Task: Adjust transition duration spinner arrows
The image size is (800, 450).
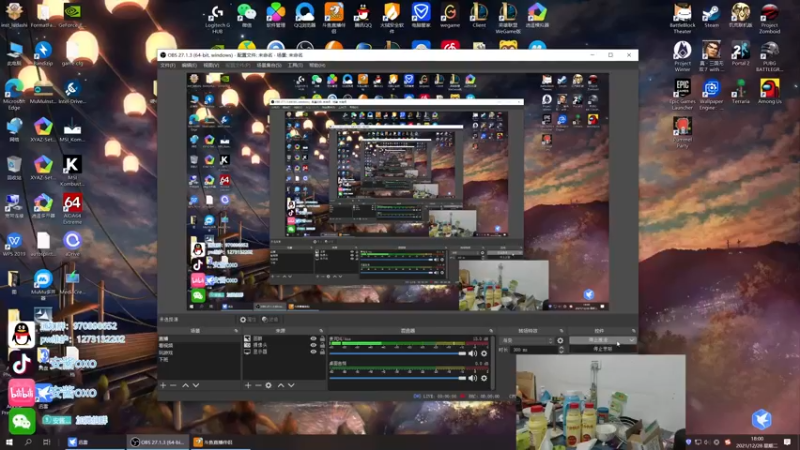Action: (x=561, y=349)
